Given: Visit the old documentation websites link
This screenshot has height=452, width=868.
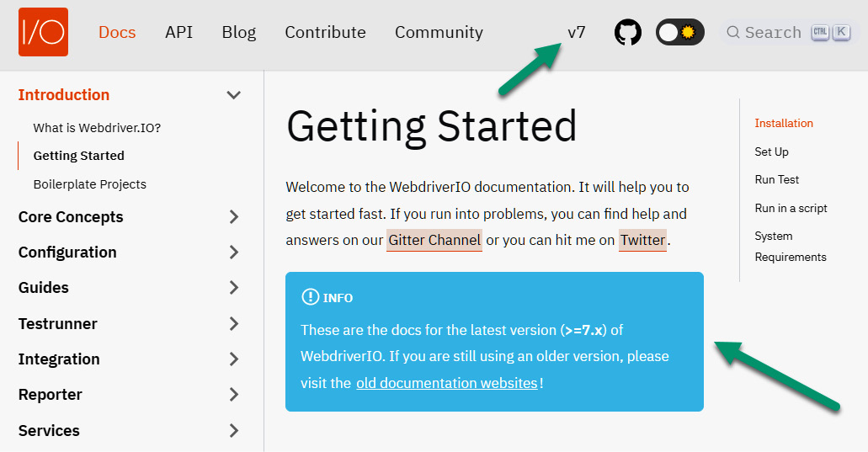Looking at the screenshot, I should point(446,383).
